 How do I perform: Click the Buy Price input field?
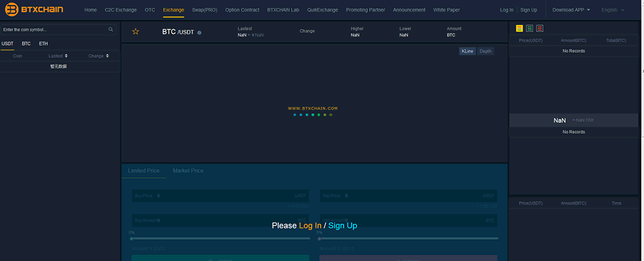tap(220, 196)
